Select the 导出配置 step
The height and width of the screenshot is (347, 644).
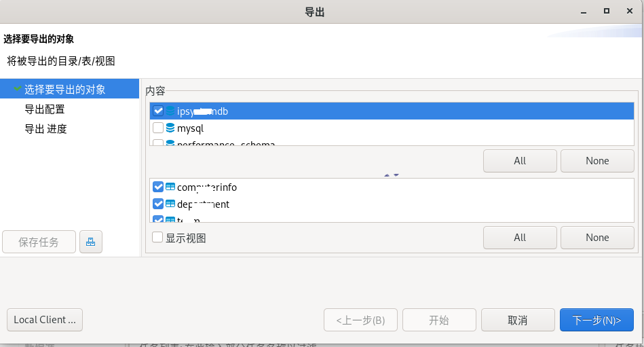tap(45, 109)
